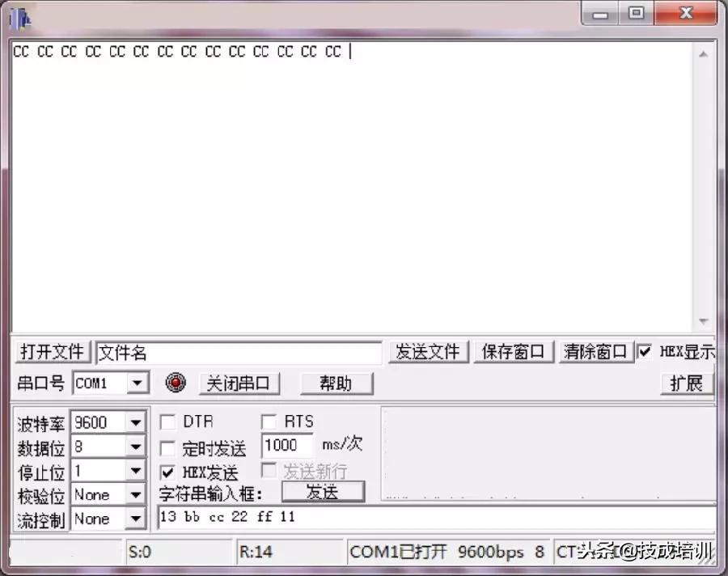Image resolution: width=728 pixels, height=576 pixels.
Task: Click 清除窗口 to clear the window
Action: (596, 351)
